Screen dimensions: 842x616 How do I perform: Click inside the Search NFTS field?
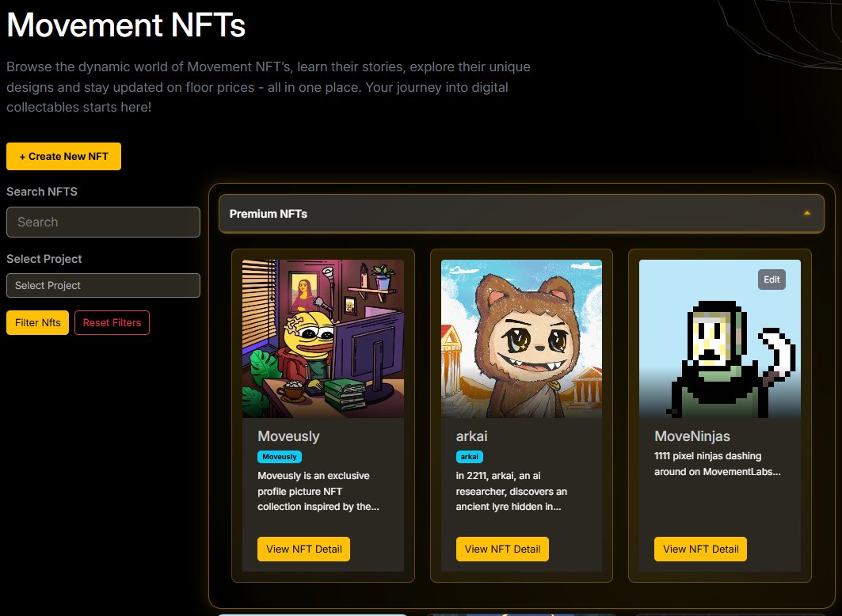(103, 222)
